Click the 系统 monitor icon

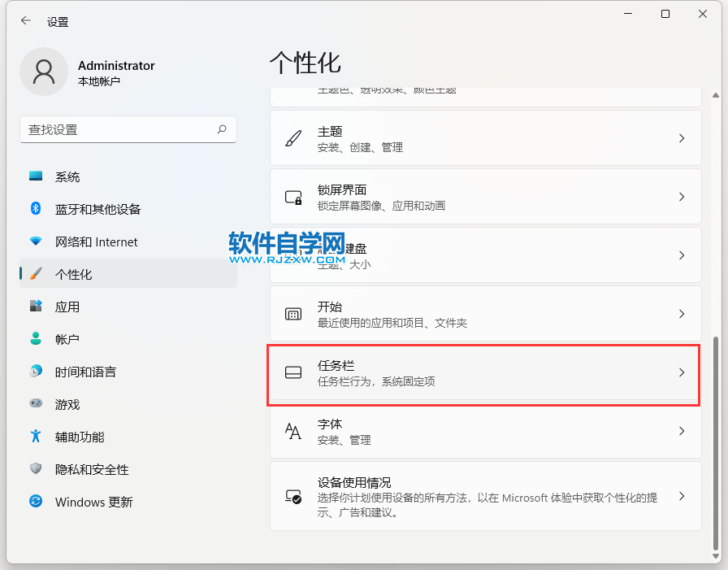(x=36, y=176)
